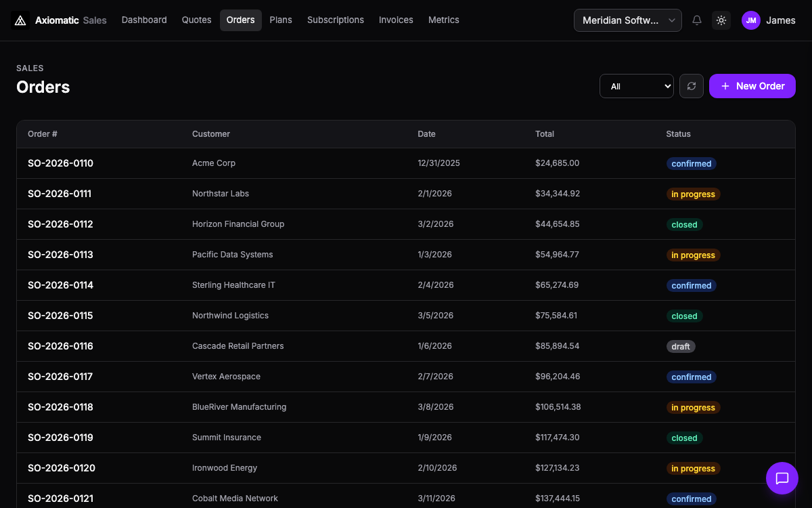
Task: Toggle the closed status on Horizon Financial Group
Action: pyautogui.click(x=684, y=224)
